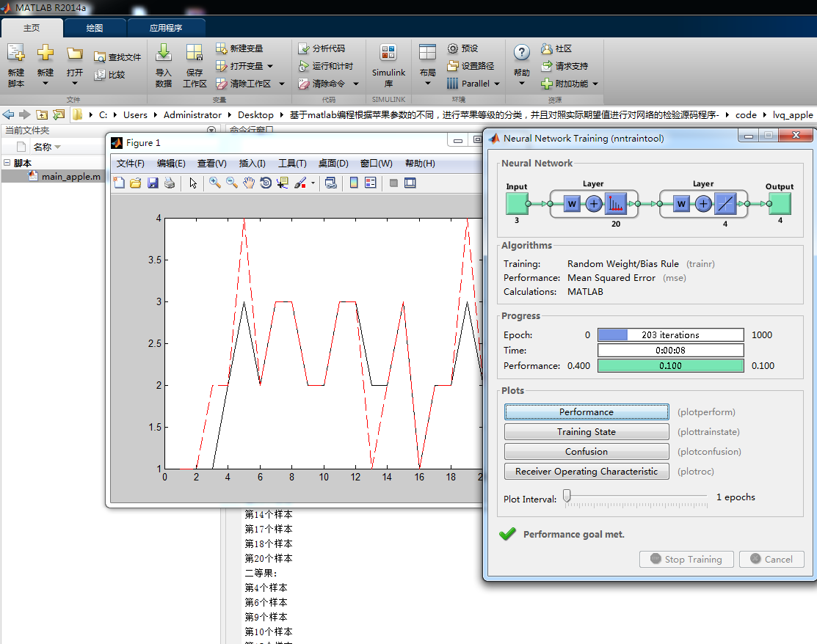
Task: Click the Stop Training button
Action: pyautogui.click(x=686, y=559)
